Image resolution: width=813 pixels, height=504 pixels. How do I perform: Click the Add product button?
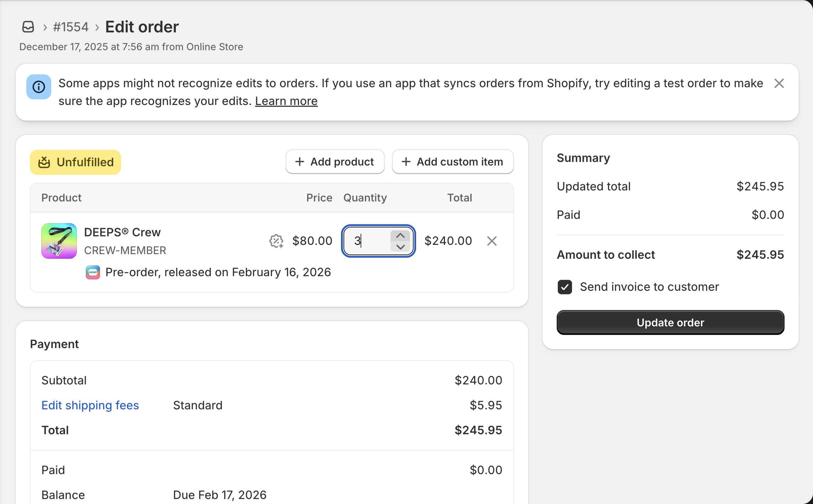pos(335,162)
